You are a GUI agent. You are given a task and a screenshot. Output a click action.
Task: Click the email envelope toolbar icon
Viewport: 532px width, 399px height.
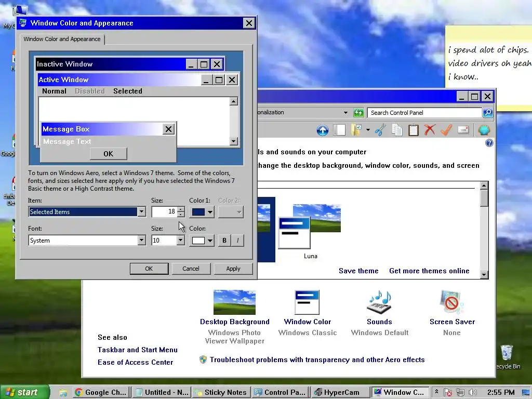[x=463, y=129]
